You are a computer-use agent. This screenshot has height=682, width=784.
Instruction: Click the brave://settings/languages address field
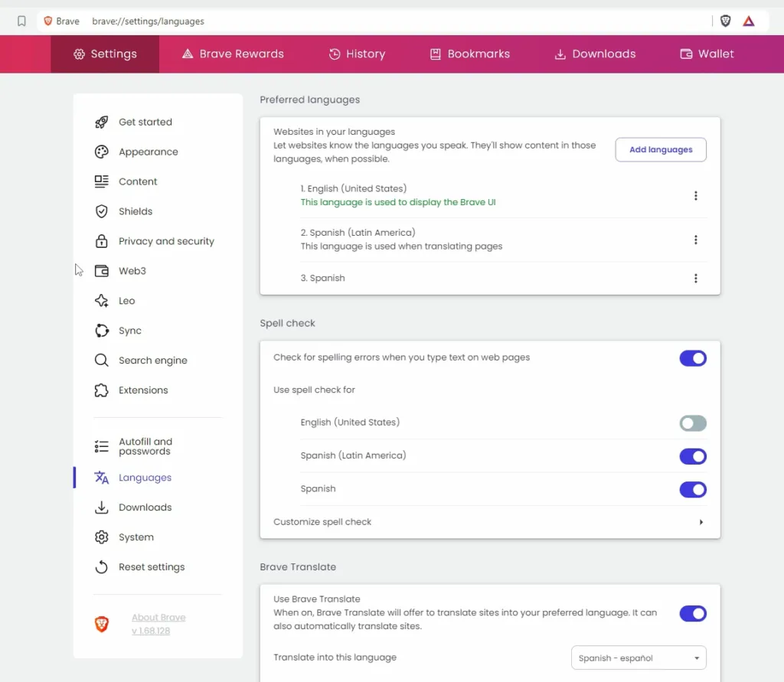[x=148, y=21]
